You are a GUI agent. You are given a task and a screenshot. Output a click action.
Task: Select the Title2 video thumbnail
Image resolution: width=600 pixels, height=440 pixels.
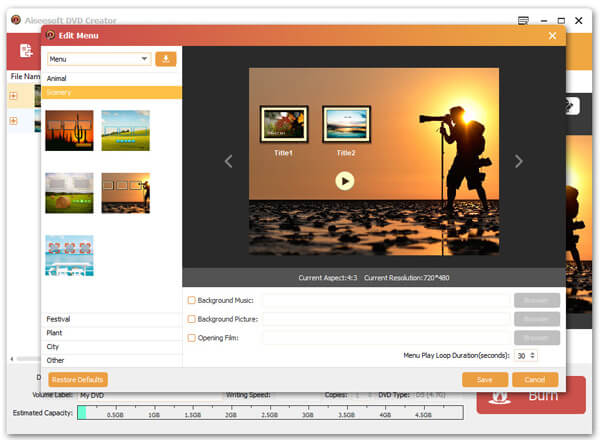(x=346, y=126)
